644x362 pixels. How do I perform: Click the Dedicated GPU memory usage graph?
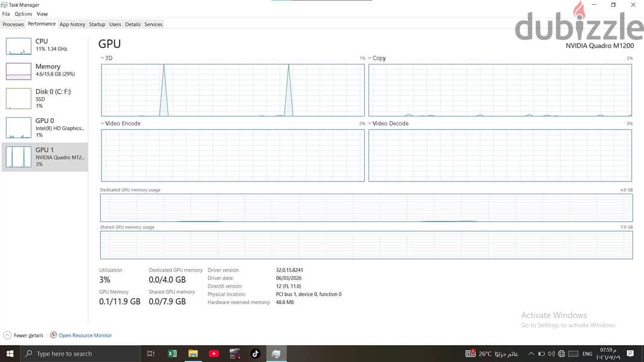(x=366, y=208)
